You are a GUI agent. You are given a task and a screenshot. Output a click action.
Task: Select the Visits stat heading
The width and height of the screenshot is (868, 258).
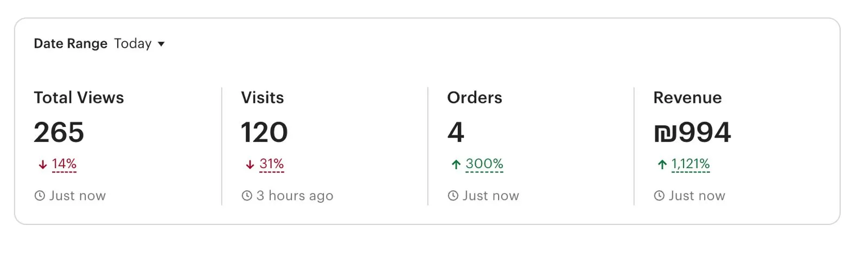262,98
